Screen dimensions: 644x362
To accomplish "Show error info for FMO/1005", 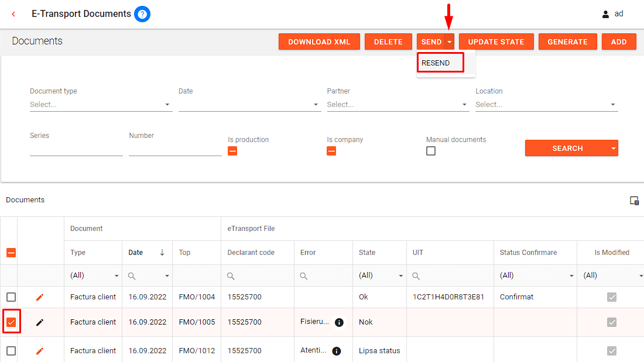I will pos(339,322).
